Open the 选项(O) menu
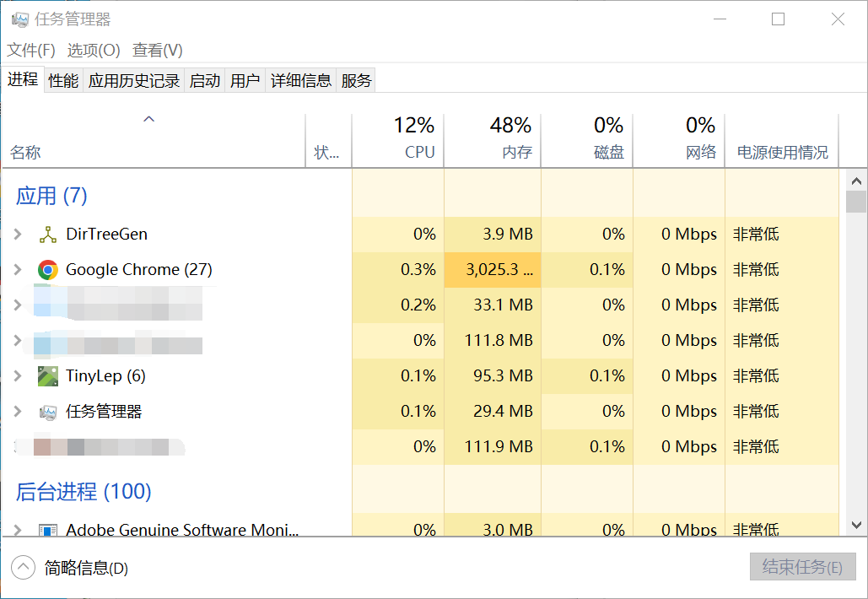Viewport: 868px width, 599px height. [x=94, y=51]
